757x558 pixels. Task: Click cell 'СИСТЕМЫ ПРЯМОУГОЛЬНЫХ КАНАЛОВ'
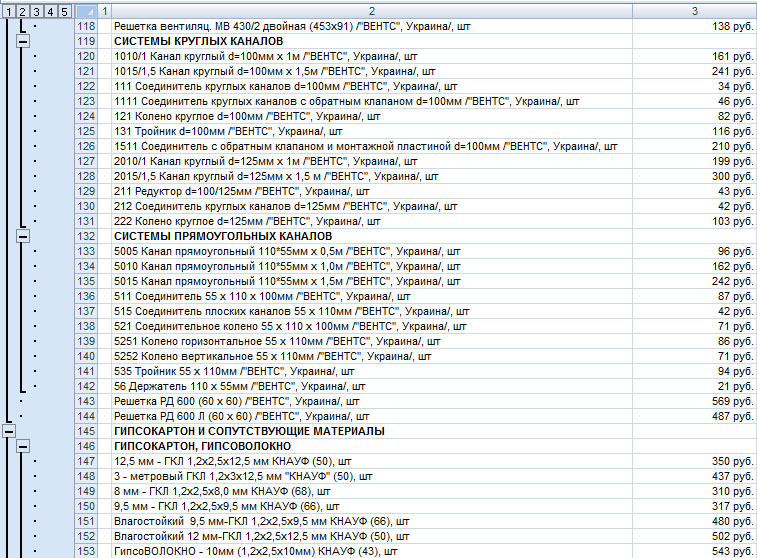(372, 236)
